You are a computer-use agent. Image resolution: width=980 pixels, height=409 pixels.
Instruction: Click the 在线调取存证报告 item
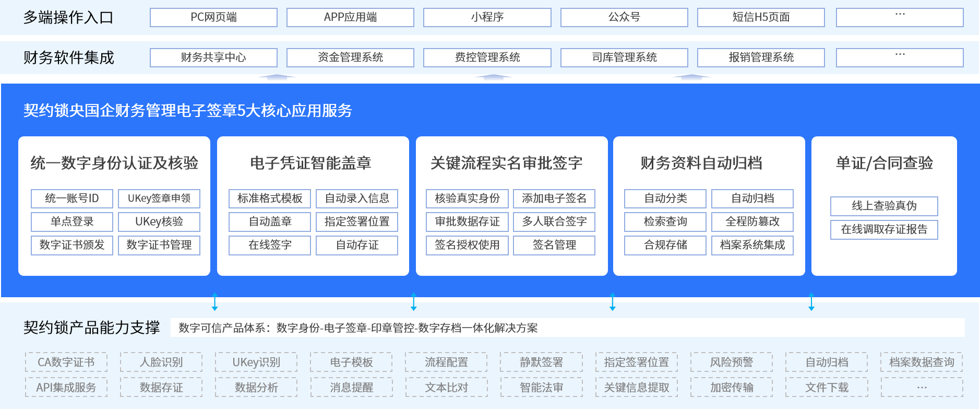click(884, 229)
